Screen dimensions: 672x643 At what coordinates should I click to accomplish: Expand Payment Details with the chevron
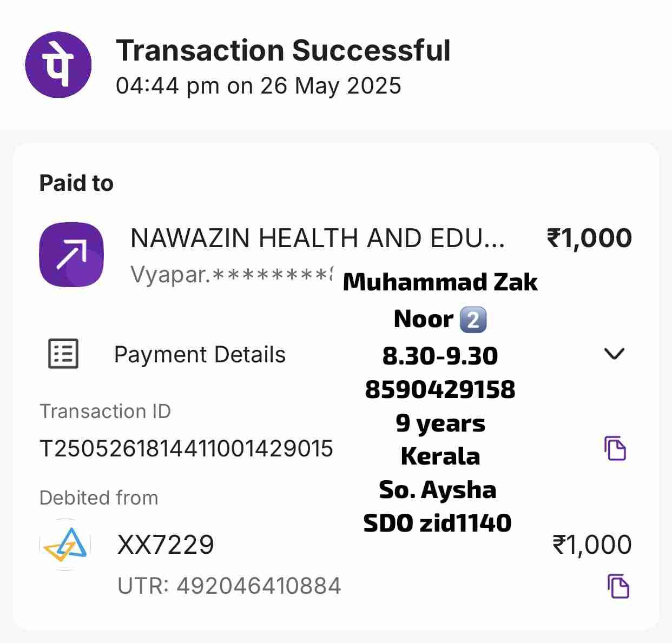(x=614, y=354)
